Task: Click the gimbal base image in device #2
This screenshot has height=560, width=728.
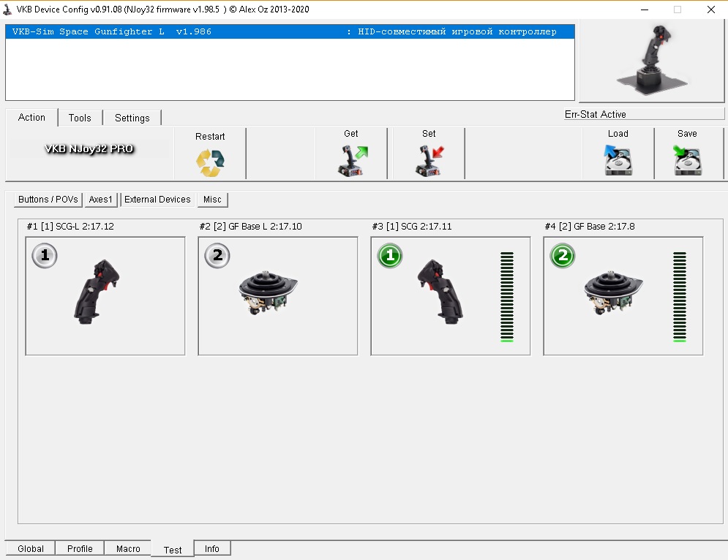Action: tap(268, 292)
